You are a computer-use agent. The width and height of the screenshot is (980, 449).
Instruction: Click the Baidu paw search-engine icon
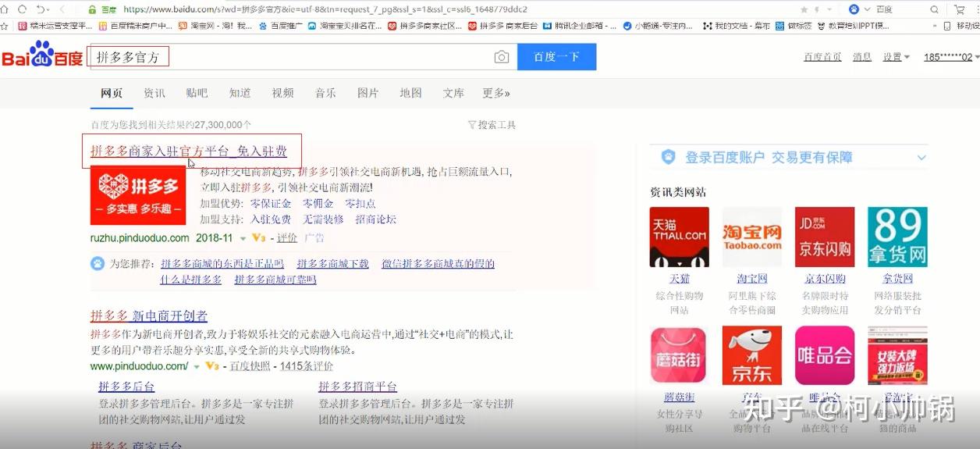click(854, 9)
